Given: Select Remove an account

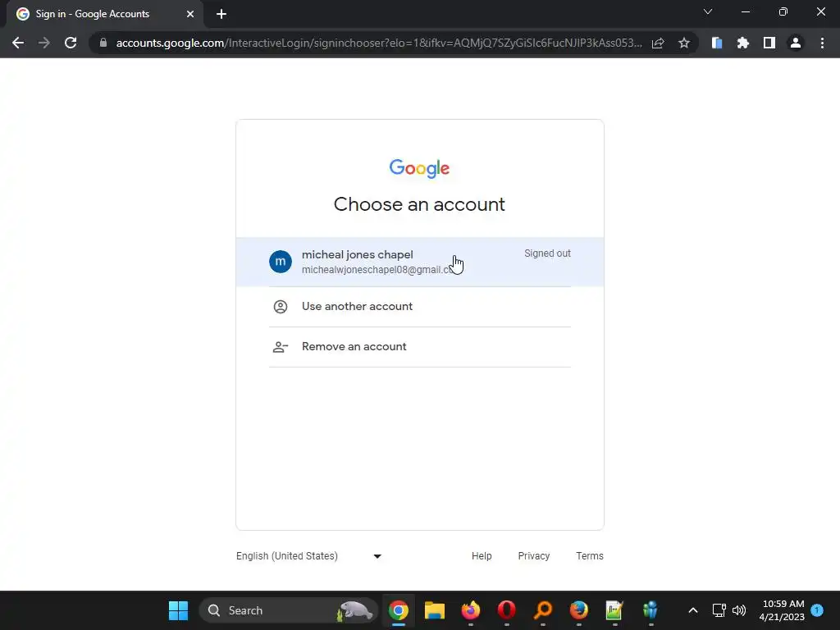Looking at the screenshot, I should (419, 347).
